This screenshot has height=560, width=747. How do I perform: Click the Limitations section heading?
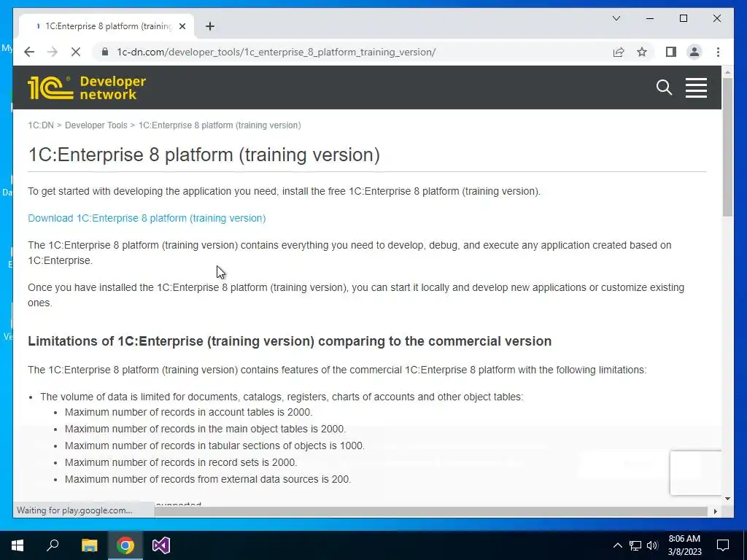(290, 341)
